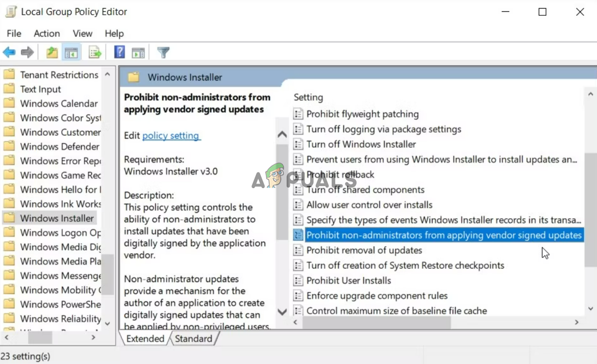Click the policy icon beside Turn off Windows Installer
This screenshot has width=597, height=364.
coord(298,144)
